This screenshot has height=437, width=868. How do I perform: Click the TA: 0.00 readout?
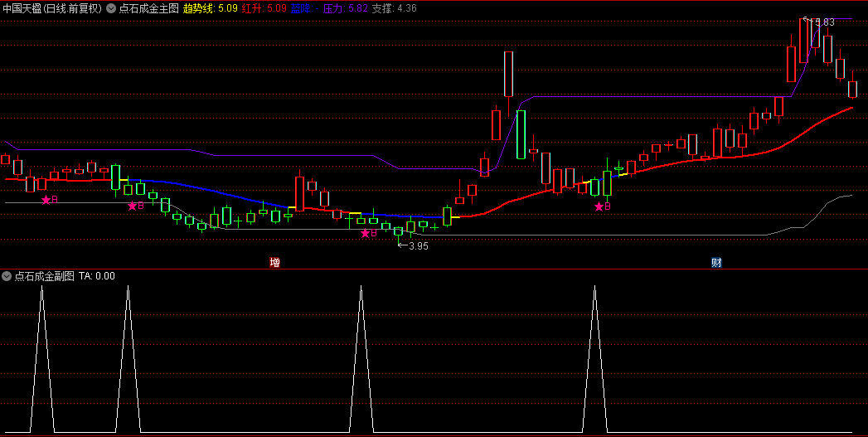point(97,276)
